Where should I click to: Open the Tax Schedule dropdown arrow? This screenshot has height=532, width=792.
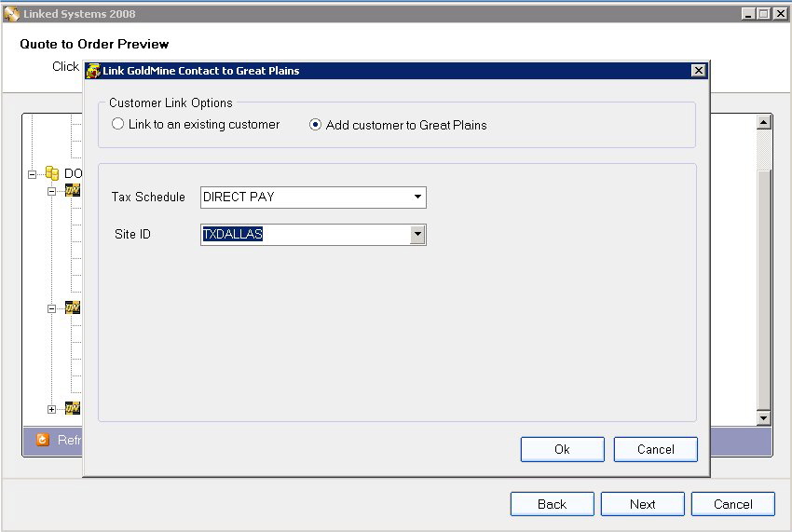[x=417, y=197]
